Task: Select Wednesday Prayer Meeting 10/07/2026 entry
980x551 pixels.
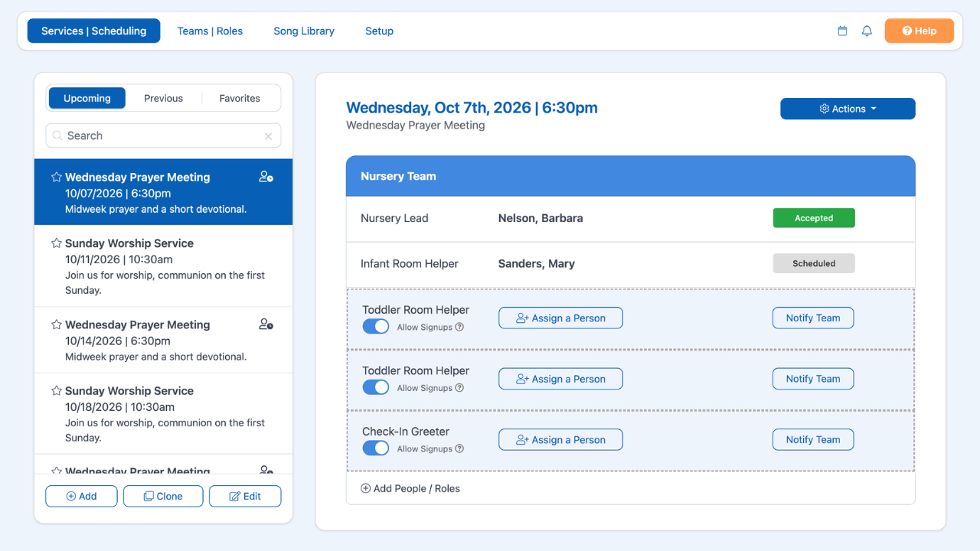Action: pyautogui.click(x=163, y=192)
